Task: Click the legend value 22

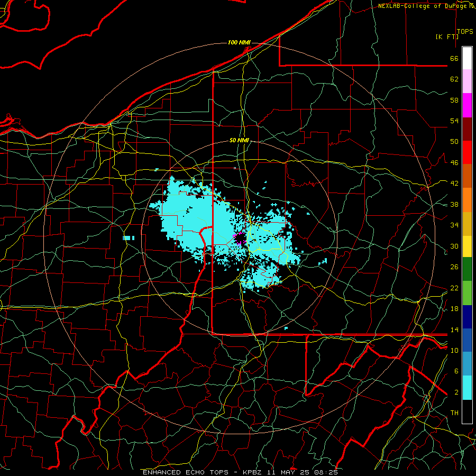Action: pyautogui.click(x=454, y=288)
